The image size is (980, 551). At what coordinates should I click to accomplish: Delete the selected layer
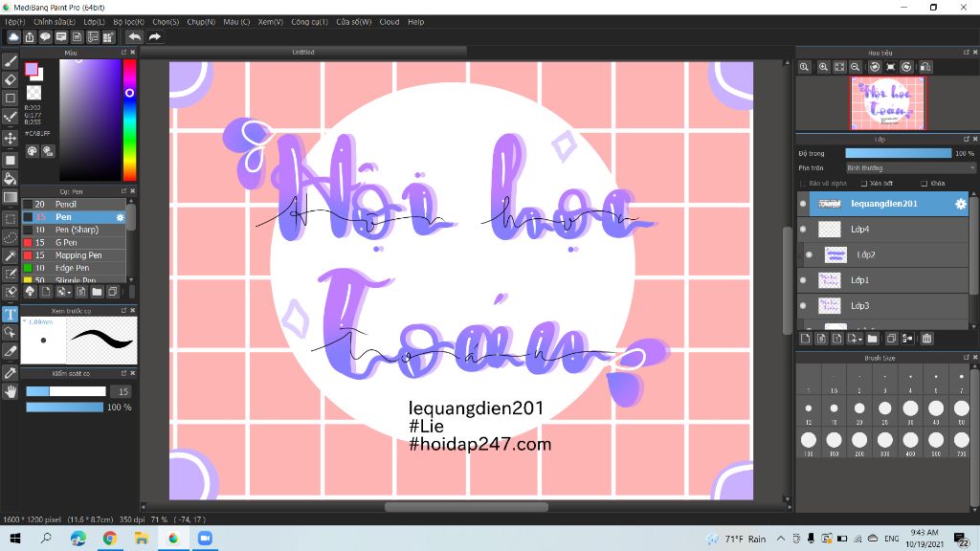[x=926, y=339]
